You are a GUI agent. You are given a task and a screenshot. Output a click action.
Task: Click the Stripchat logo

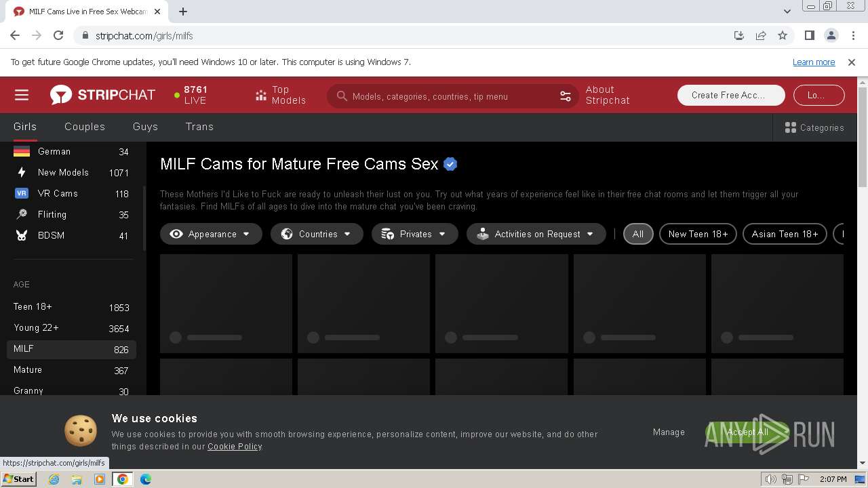coord(102,95)
